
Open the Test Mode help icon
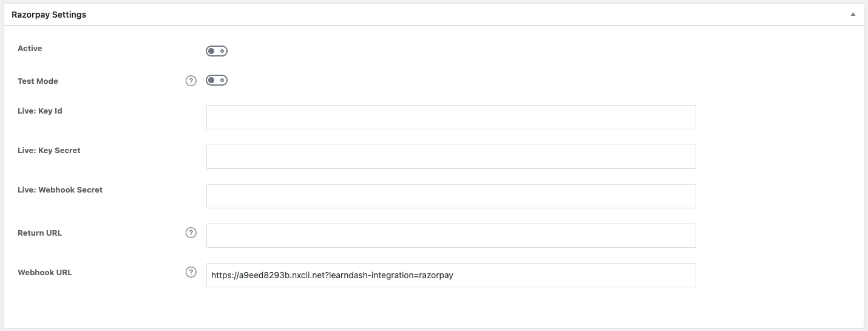click(191, 81)
